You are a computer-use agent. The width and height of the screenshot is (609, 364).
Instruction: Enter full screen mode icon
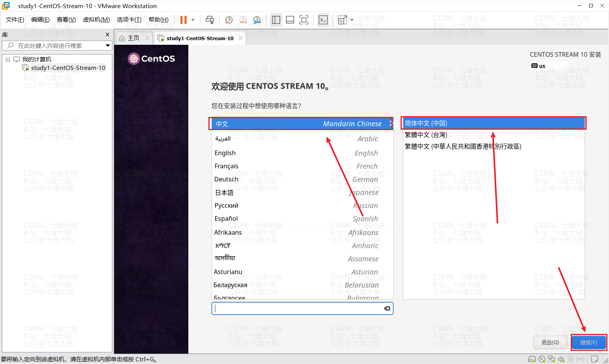pos(304,20)
